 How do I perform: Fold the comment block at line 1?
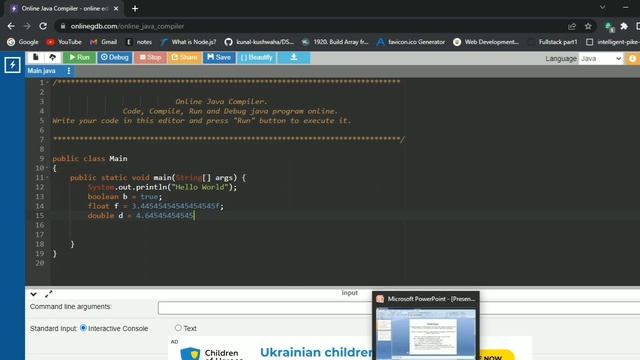(48, 82)
